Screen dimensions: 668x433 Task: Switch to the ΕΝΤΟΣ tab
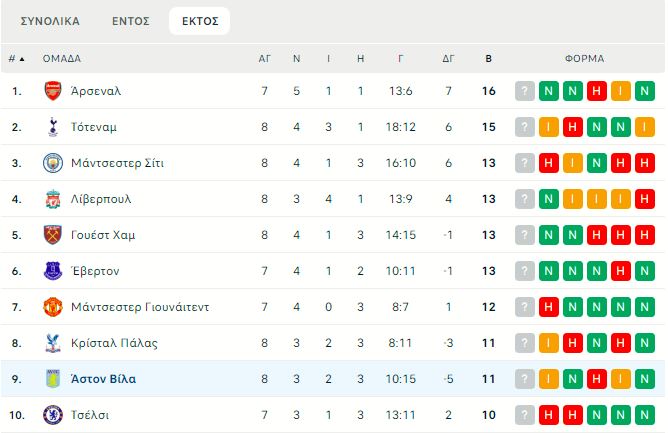click(x=131, y=21)
